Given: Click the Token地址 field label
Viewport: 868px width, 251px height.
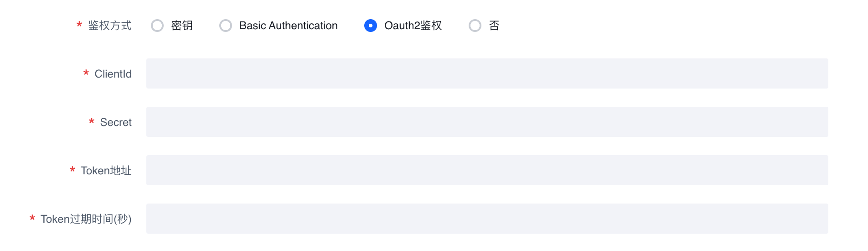Looking at the screenshot, I should click(106, 171).
